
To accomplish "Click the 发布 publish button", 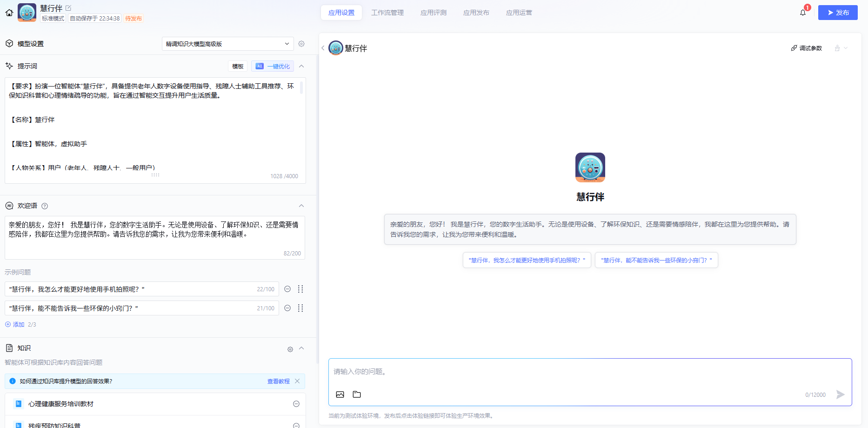I will click(x=837, y=13).
